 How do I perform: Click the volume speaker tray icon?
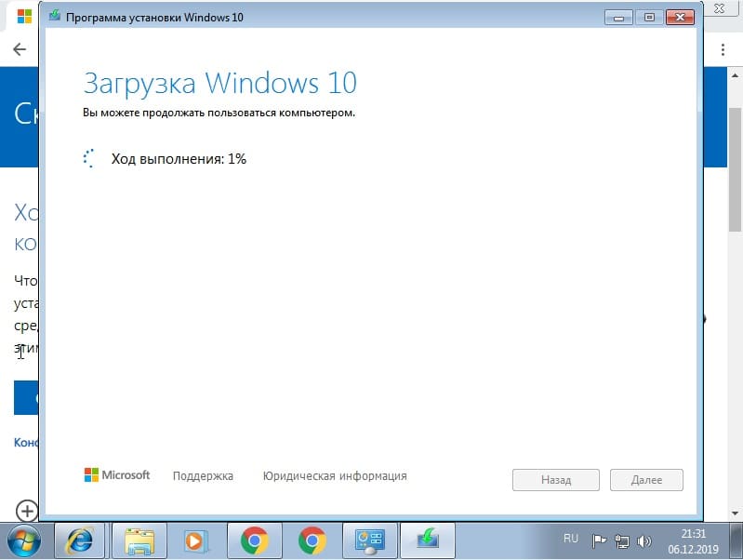pos(644,540)
